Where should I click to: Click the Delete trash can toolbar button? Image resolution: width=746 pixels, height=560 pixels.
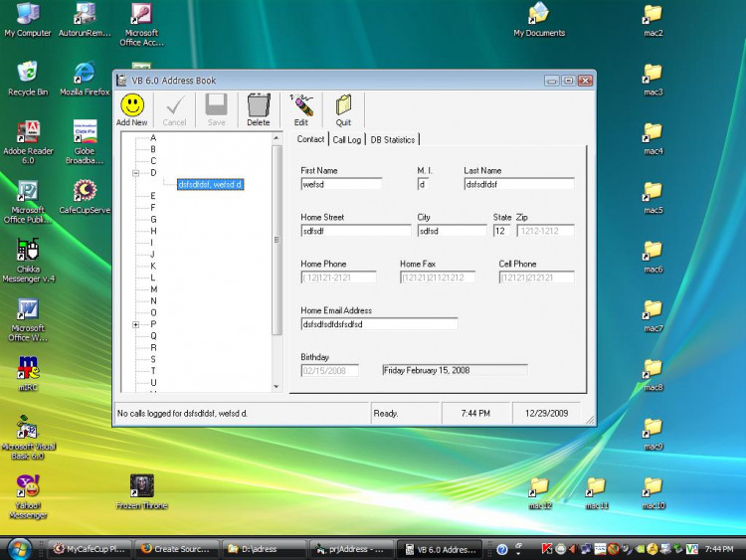point(259,109)
